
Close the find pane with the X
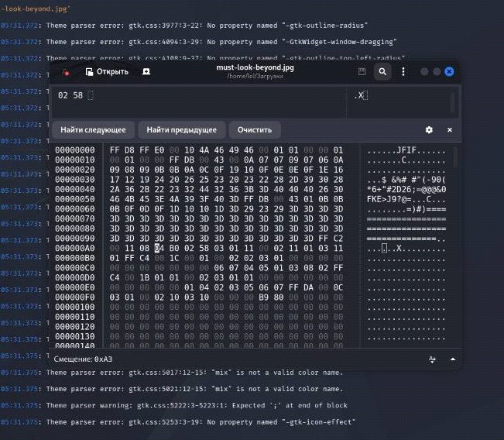pyautogui.click(x=450, y=130)
